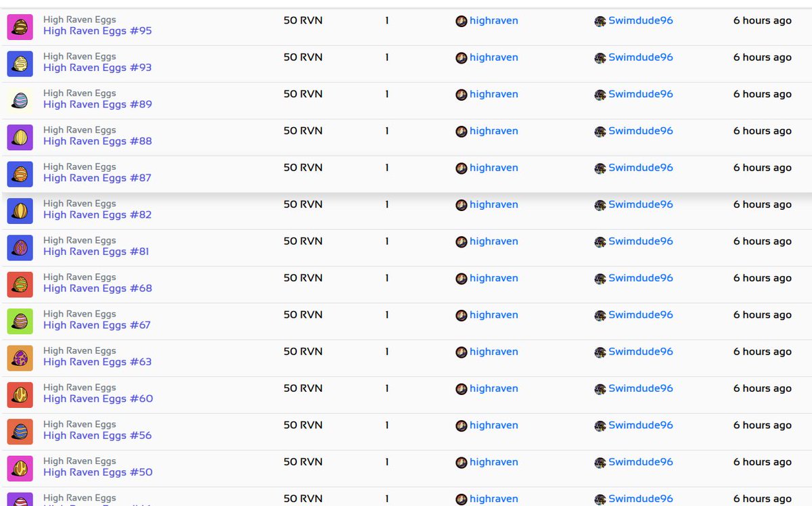Open the High Raven Eggs #50 thumbnail
The height and width of the screenshot is (506, 812).
click(x=20, y=468)
